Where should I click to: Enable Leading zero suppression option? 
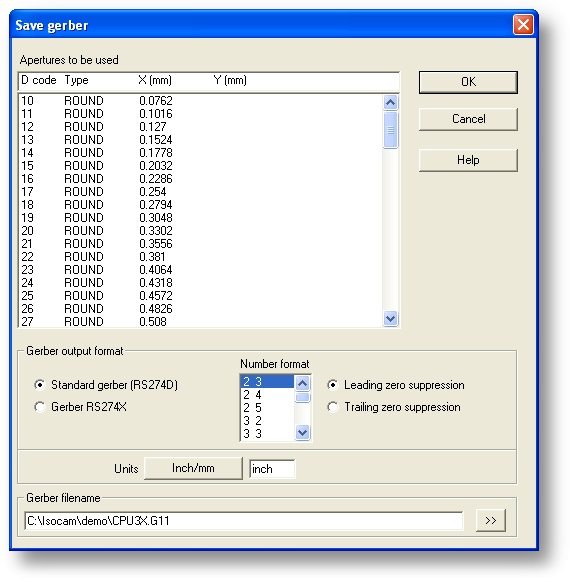point(333,385)
